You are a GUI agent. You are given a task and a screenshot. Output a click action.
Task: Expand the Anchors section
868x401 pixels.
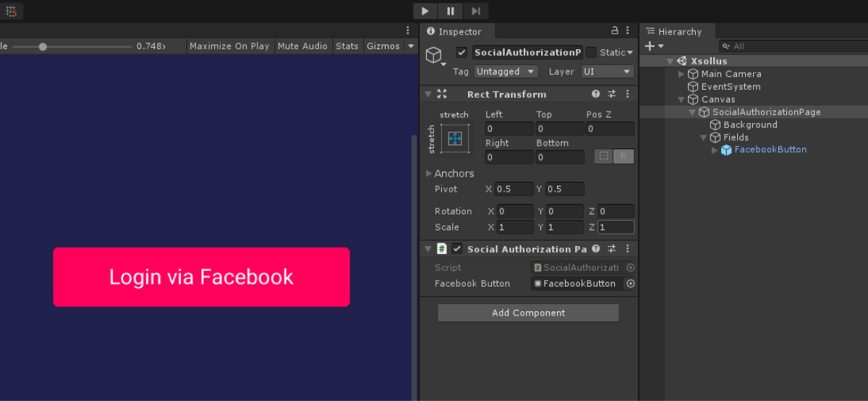pos(429,174)
